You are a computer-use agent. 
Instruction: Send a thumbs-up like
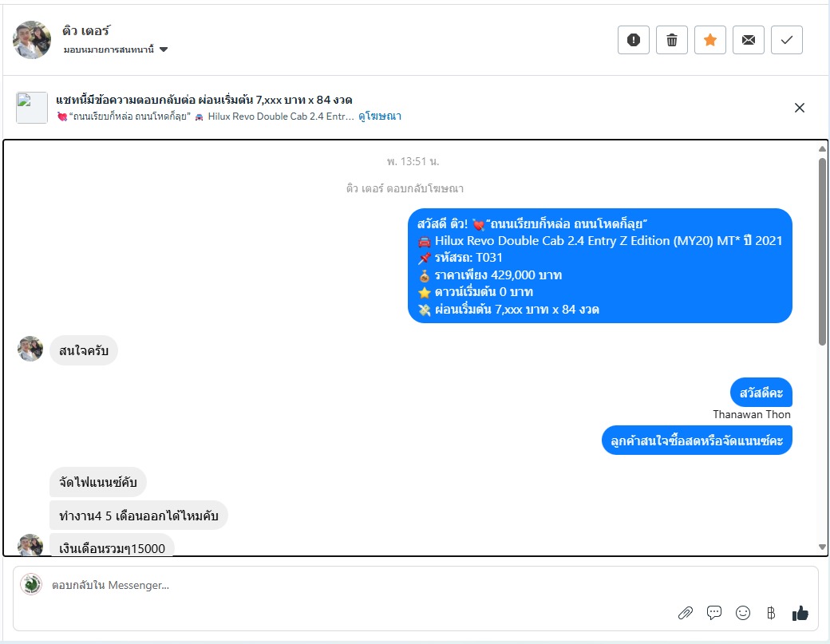[x=800, y=613]
